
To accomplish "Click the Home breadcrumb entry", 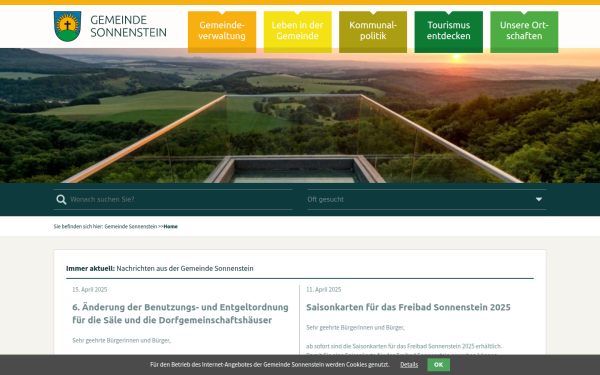I will [x=171, y=227].
